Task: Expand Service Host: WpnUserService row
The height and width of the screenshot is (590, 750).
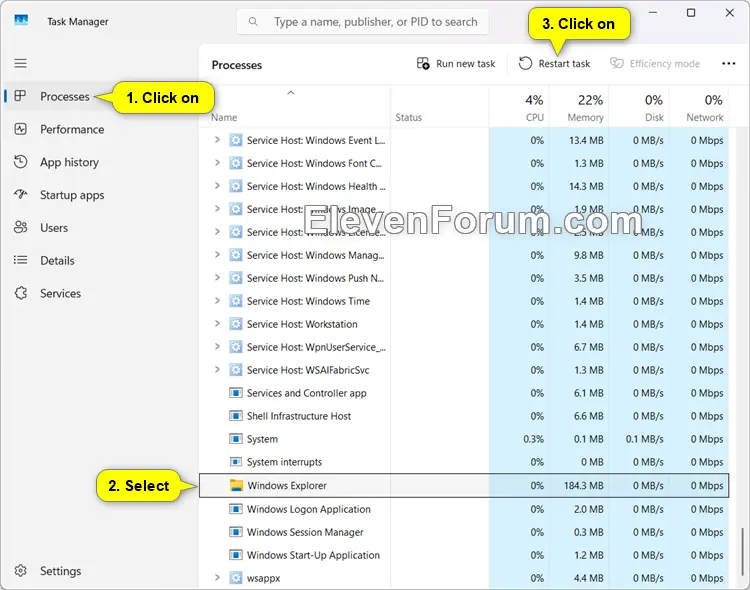Action: click(217, 346)
